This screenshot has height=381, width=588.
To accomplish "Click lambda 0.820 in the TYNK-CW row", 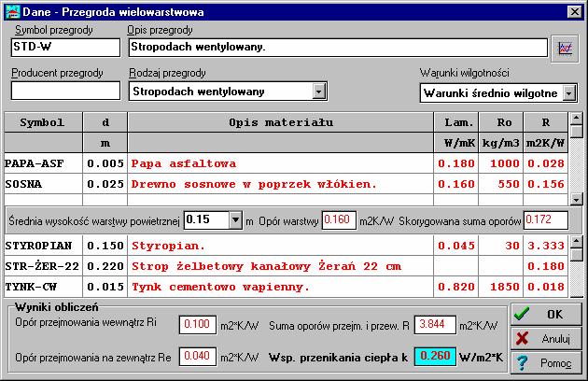I will [456, 287].
